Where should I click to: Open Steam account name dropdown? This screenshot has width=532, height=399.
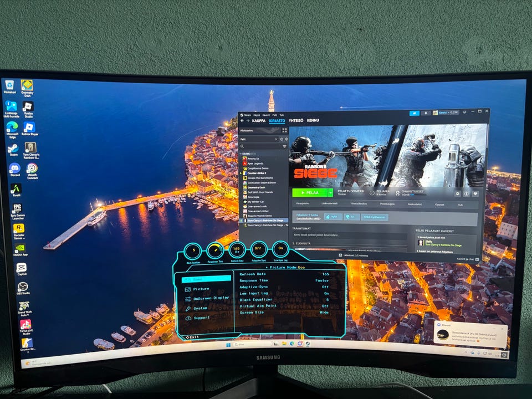[x=446, y=112]
